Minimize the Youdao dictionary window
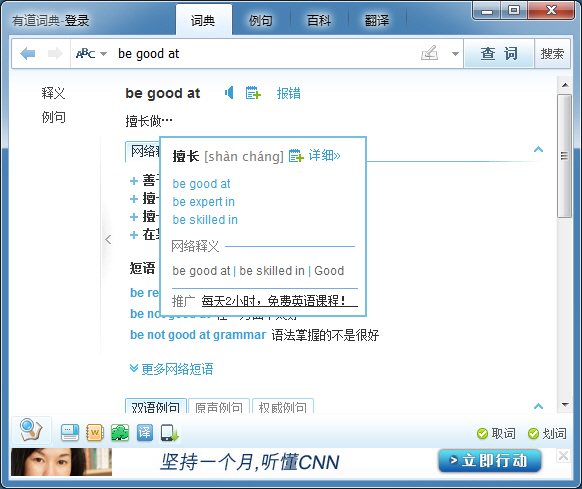Viewport: 582px width, 489px height. point(487,11)
